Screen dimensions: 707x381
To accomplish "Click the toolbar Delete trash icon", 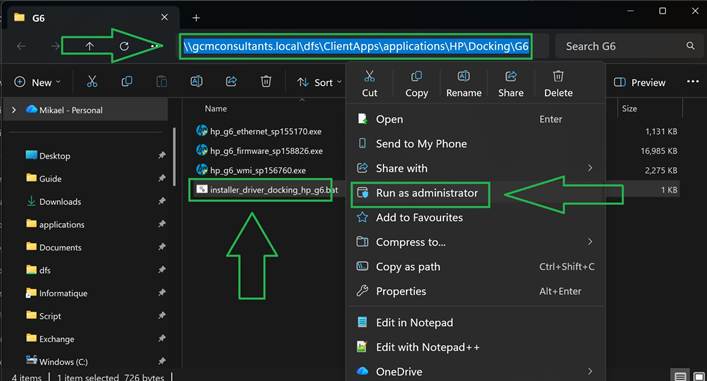I will [266, 82].
